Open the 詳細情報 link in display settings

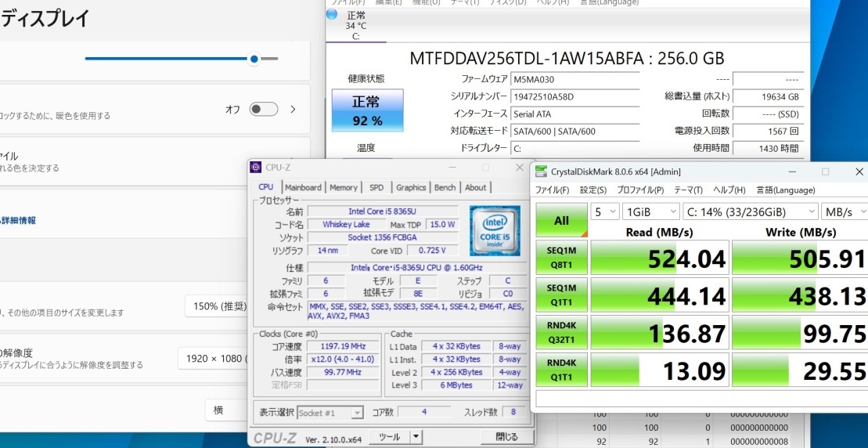pyautogui.click(x=18, y=220)
